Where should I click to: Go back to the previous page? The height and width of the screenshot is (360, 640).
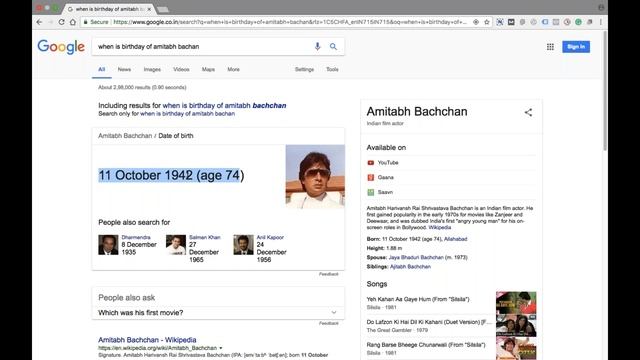click(39, 22)
